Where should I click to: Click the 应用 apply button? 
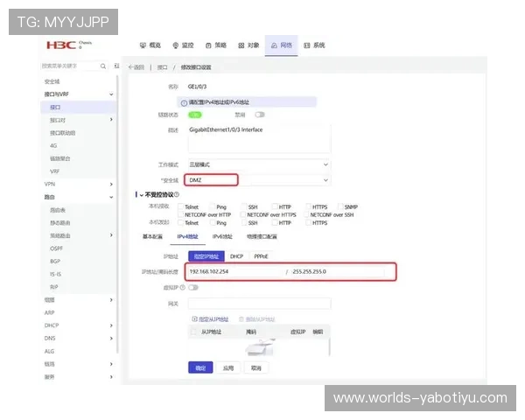tap(228, 367)
